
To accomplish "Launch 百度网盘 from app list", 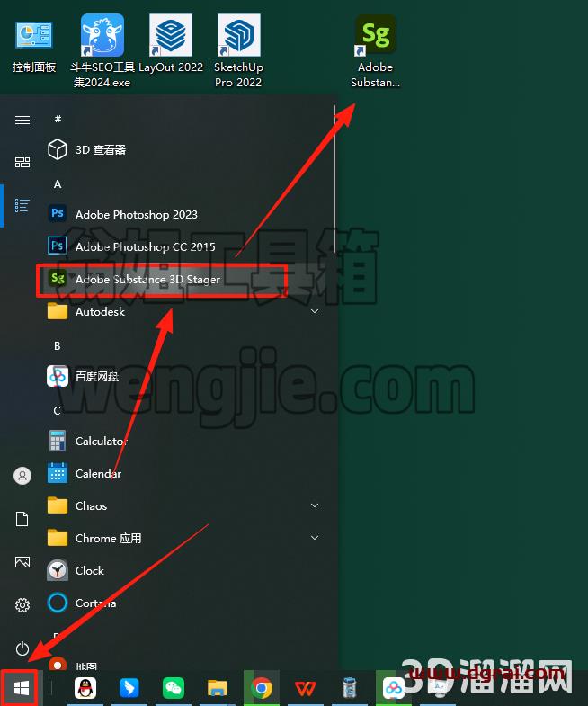I will 184,377.
